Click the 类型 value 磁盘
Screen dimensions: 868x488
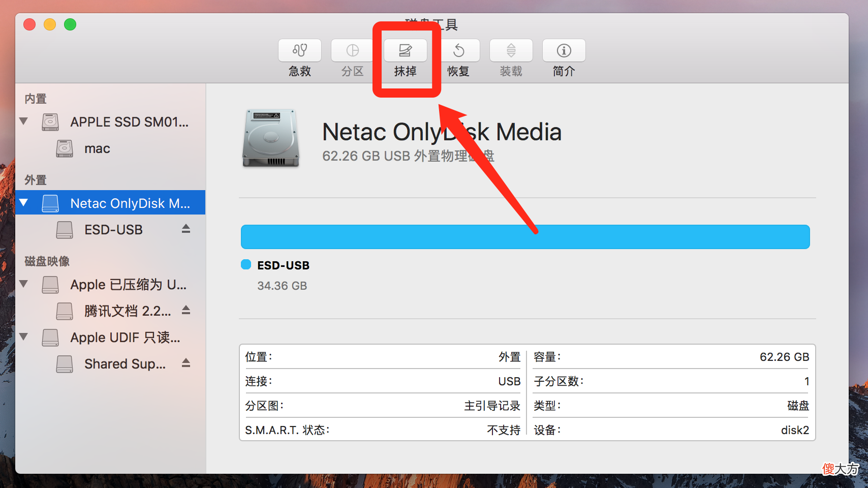tap(798, 406)
